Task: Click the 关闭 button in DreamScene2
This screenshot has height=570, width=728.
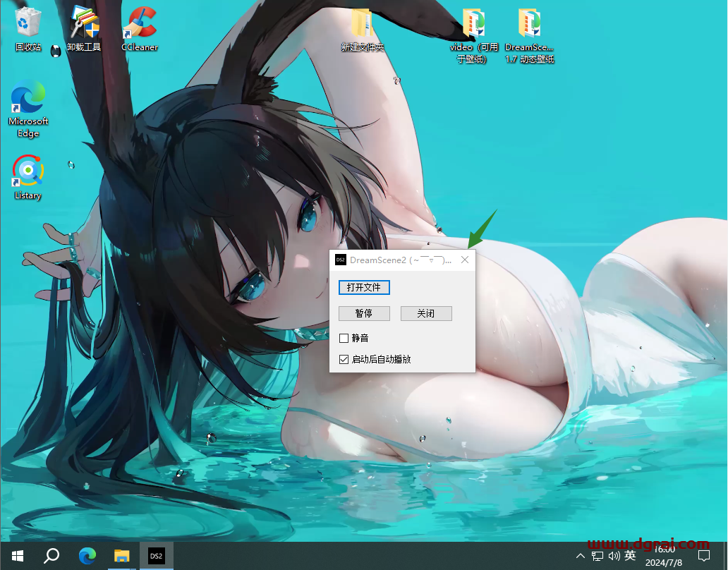Action: point(426,313)
